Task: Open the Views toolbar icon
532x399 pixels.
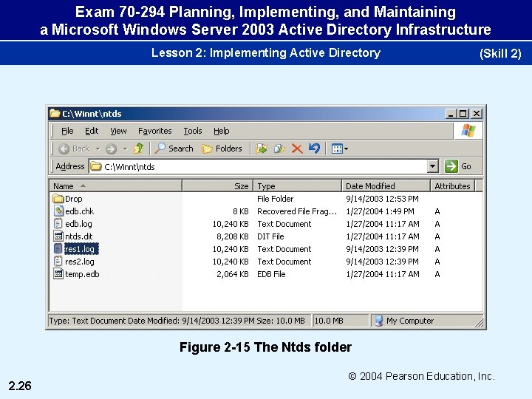Action: click(337, 149)
